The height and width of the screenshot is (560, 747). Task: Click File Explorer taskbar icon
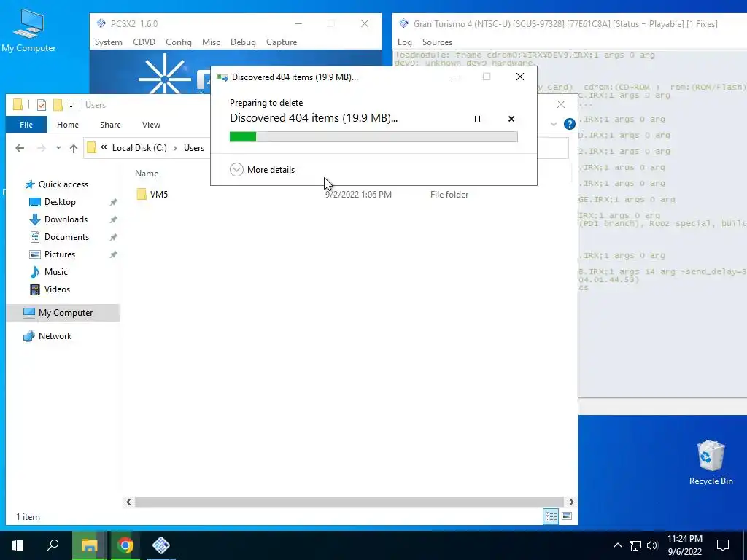pos(89,545)
